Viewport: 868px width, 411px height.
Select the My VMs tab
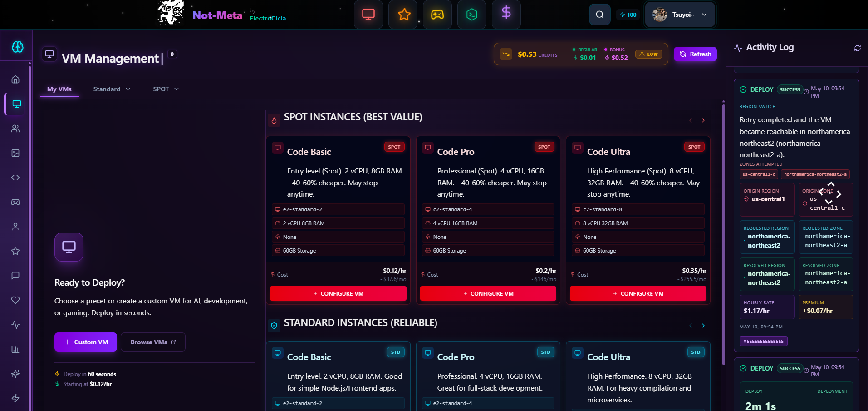(59, 89)
